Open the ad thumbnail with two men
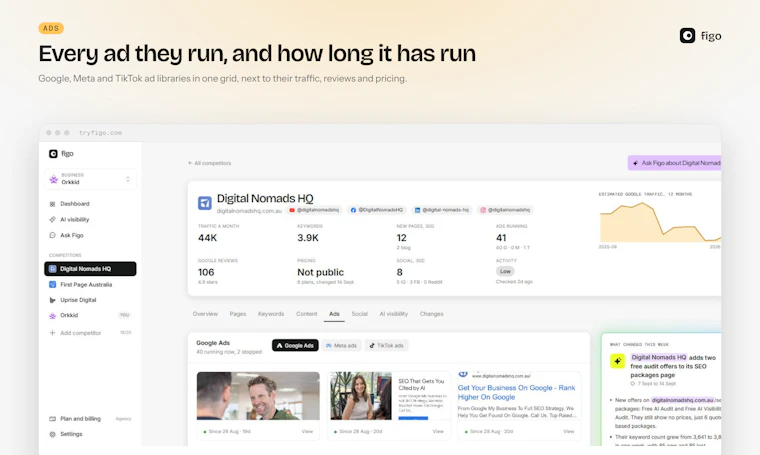Image resolution: width=760 pixels, height=455 pixels. tap(258, 396)
